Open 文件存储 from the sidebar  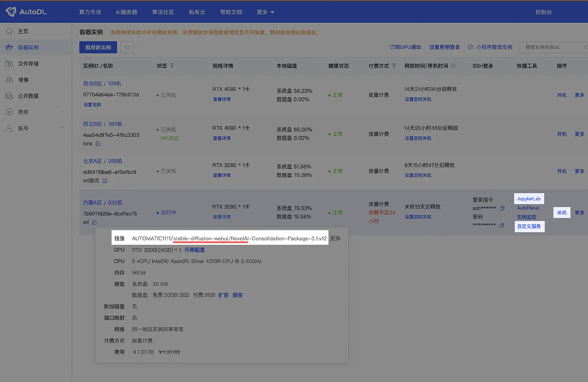29,63
